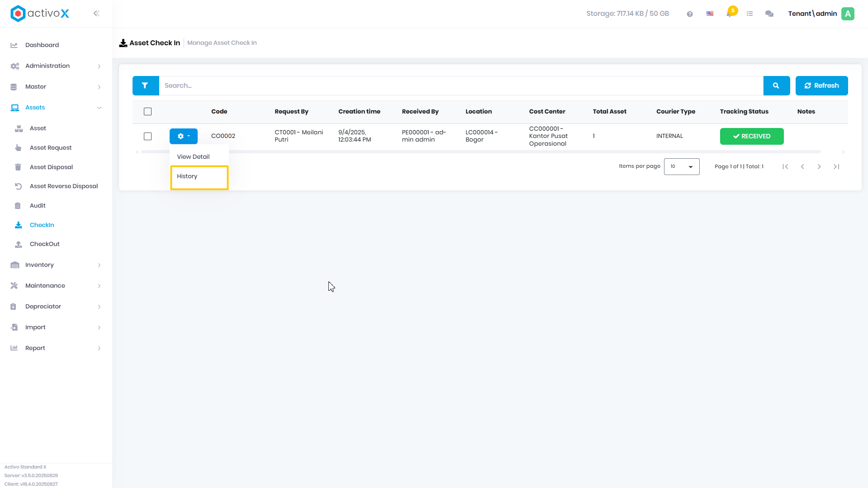Tick the select-all checkbox in table header
This screenshot has width=868, height=488.
click(x=147, y=112)
